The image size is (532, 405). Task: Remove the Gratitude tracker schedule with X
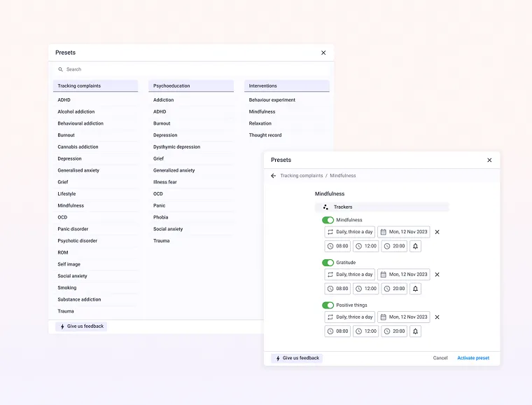click(x=437, y=274)
